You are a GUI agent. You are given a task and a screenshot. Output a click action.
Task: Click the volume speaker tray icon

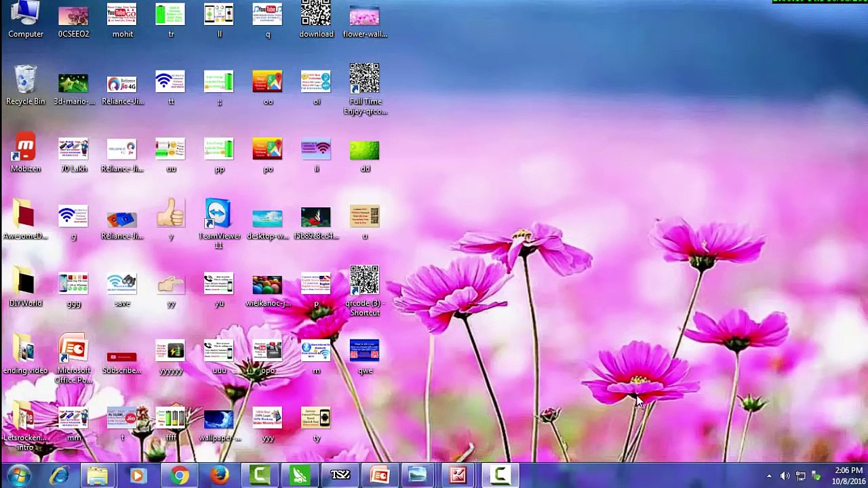click(785, 476)
